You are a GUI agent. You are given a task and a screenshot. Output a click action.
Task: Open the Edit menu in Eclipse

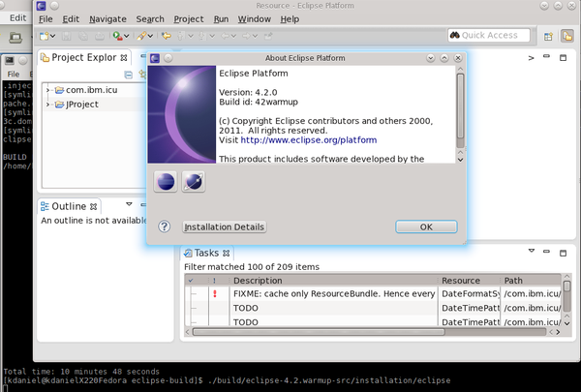(71, 19)
